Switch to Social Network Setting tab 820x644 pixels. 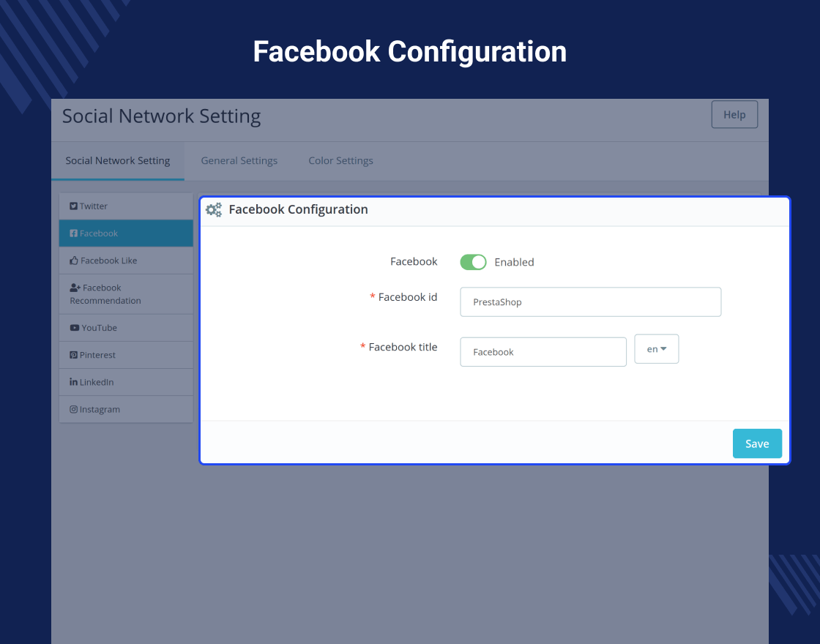pos(118,161)
